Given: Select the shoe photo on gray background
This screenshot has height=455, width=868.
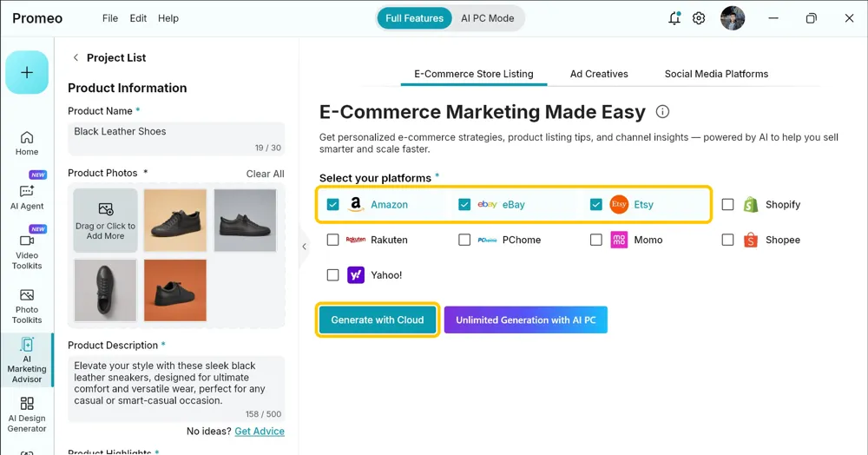Looking at the screenshot, I should point(246,221).
